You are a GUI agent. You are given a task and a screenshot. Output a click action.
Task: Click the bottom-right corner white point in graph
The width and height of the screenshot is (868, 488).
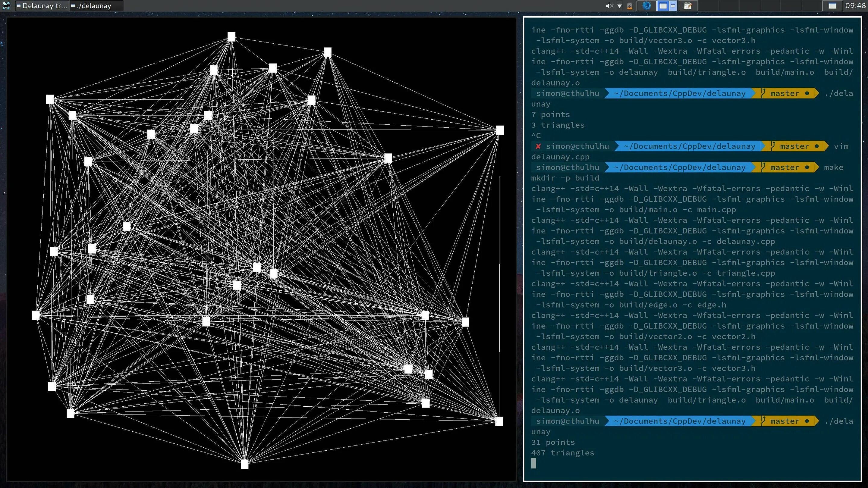(x=499, y=421)
